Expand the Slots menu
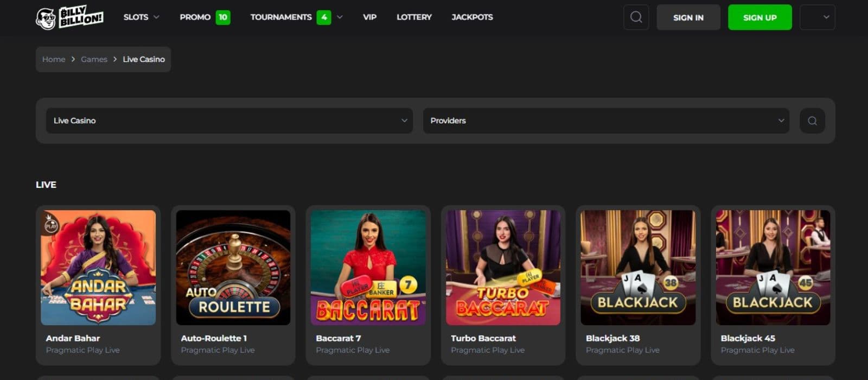Screen dimensions: 868x380 142,17
